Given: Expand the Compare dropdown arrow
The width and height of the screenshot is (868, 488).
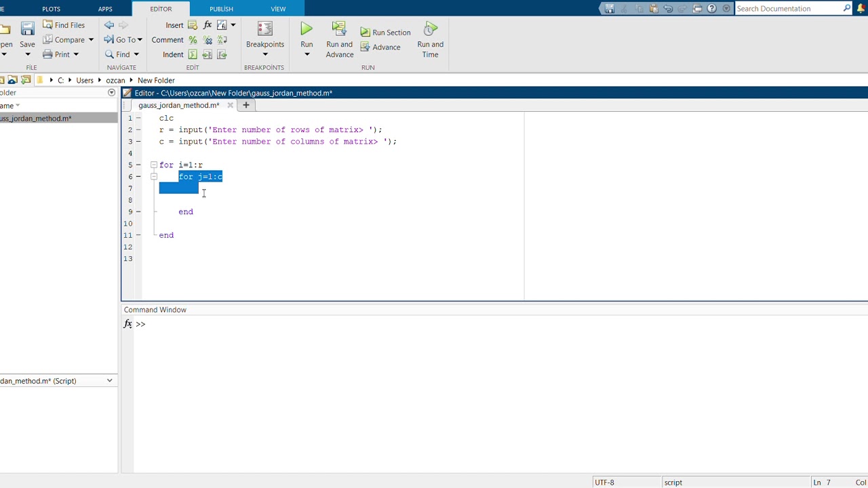Looking at the screenshot, I should tap(91, 40).
